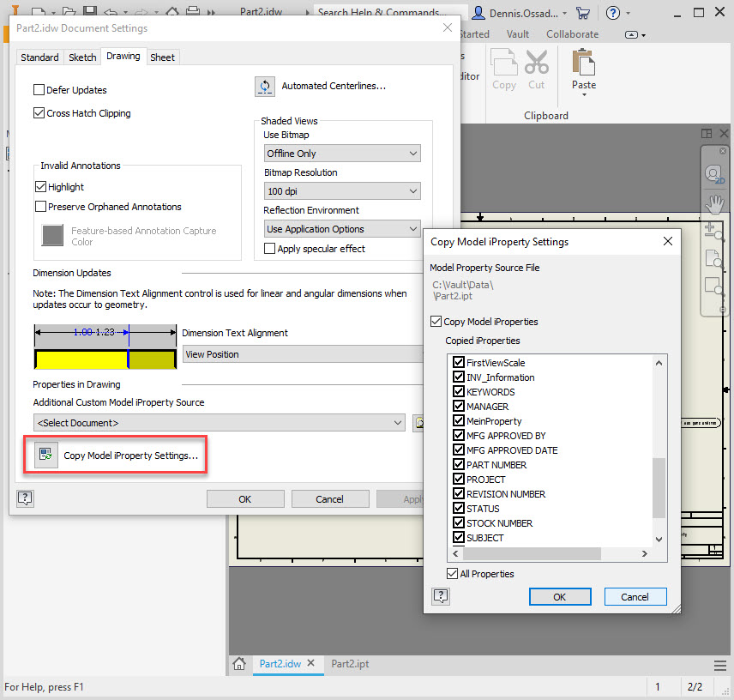Uncheck the PART NUMBER property

pos(460,464)
